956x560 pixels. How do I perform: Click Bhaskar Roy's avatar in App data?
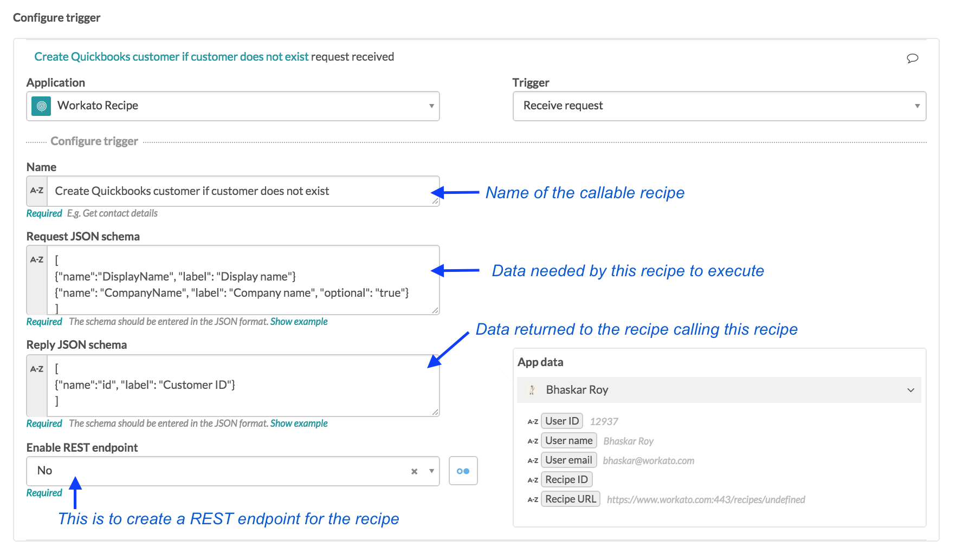click(533, 389)
